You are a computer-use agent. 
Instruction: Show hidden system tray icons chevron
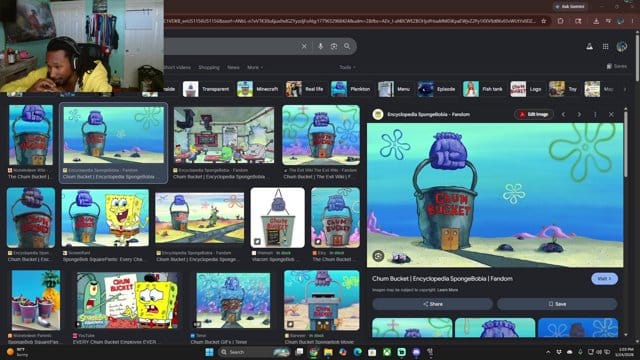(x=548, y=352)
